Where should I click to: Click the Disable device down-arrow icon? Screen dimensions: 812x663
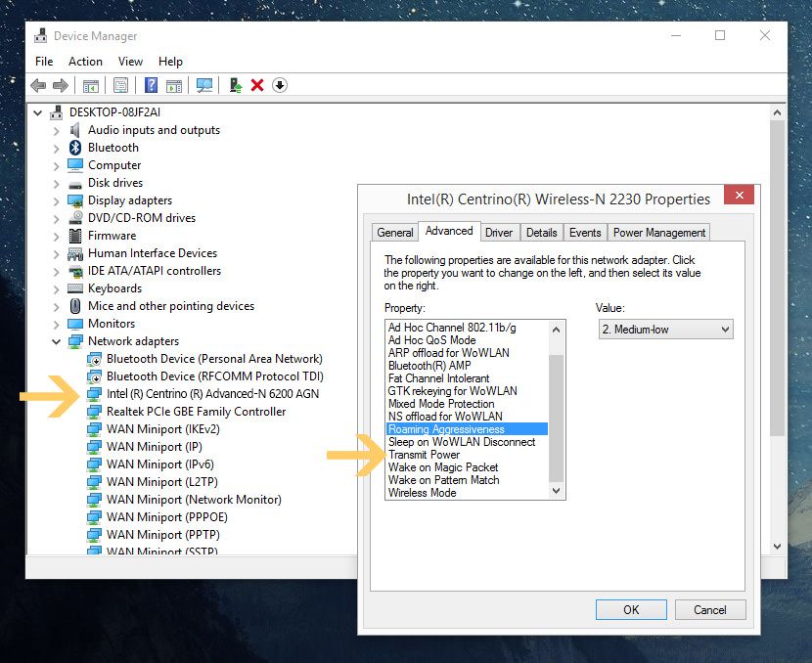(x=280, y=85)
